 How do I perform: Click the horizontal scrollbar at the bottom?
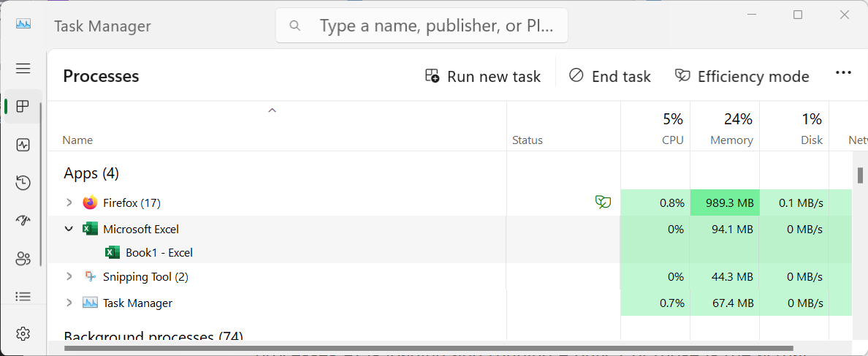(x=428, y=349)
